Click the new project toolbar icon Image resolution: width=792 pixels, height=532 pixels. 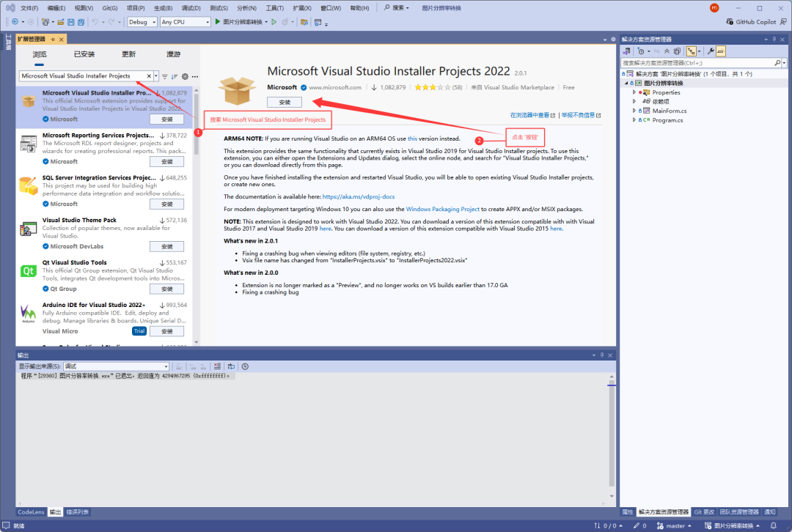click(45, 22)
